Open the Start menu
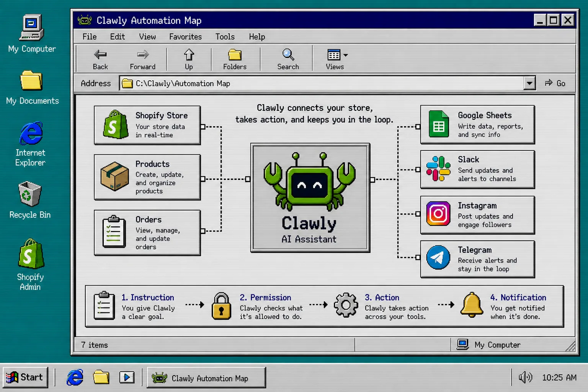 pyautogui.click(x=25, y=377)
